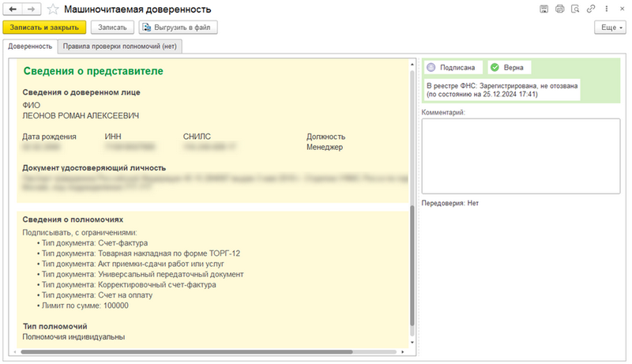
Task: Click the 'Записать' button
Action: (x=112, y=28)
